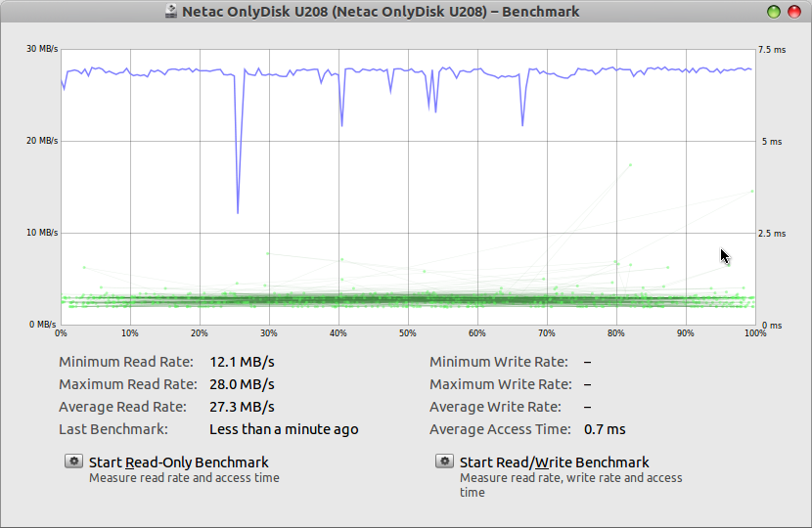Viewport: 812px width, 528px height.
Task: Click the 100% marker on horizontal axis
Action: (753, 333)
